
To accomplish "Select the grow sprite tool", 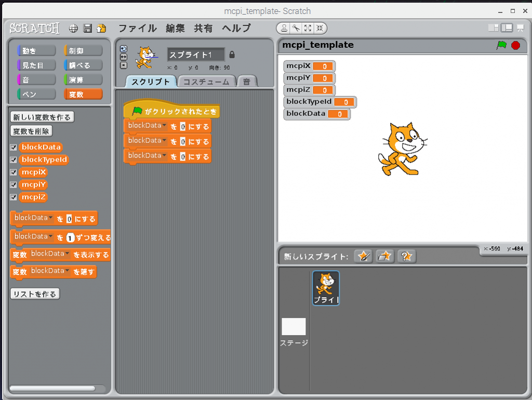I will [x=308, y=28].
